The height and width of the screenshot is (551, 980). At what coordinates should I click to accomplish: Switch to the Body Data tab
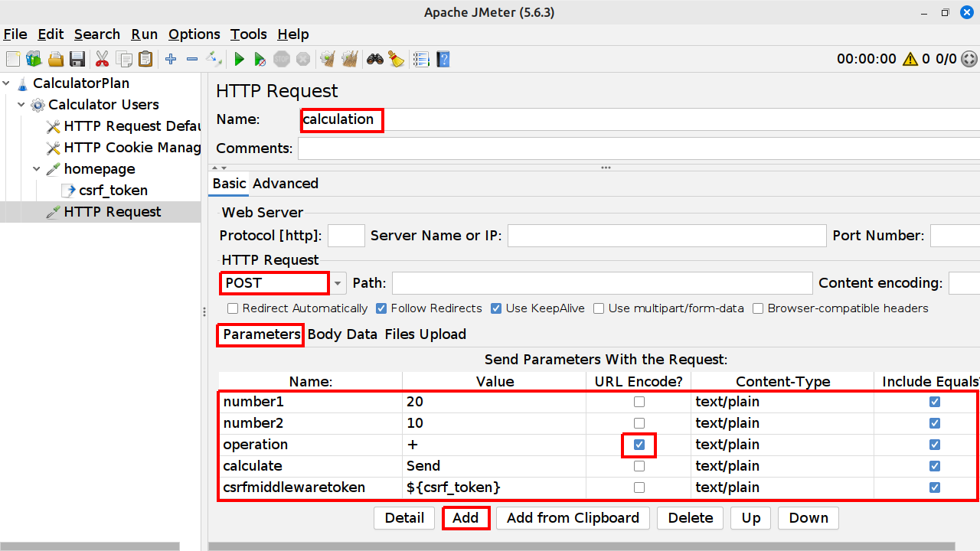[342, 334]
